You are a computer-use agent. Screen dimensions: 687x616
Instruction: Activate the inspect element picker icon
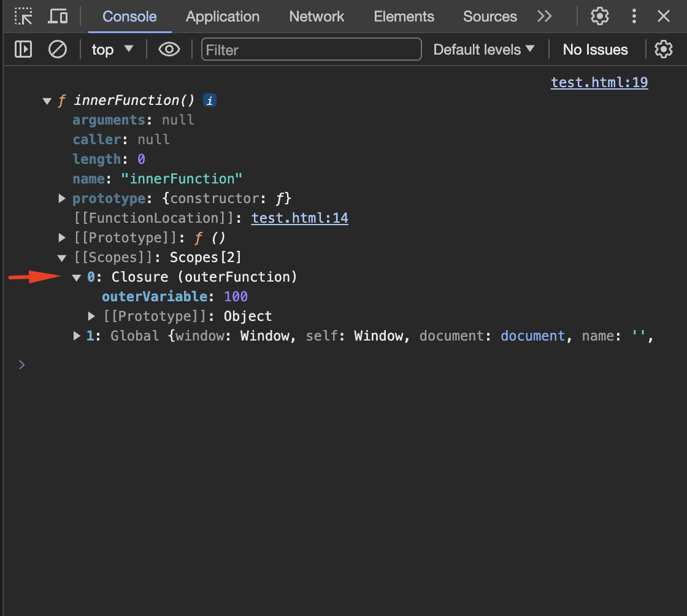(x=24, y=17)
